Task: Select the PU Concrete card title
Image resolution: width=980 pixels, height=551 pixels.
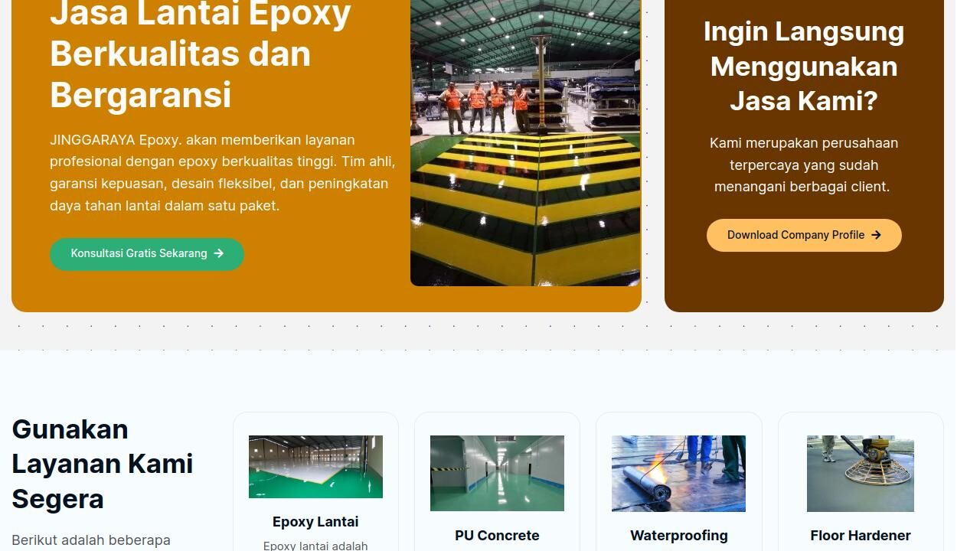Action: [497, 536]
